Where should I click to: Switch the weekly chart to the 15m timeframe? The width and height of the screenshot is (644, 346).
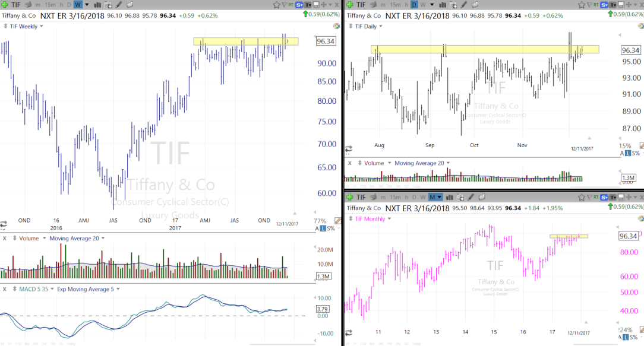(49, 5)
